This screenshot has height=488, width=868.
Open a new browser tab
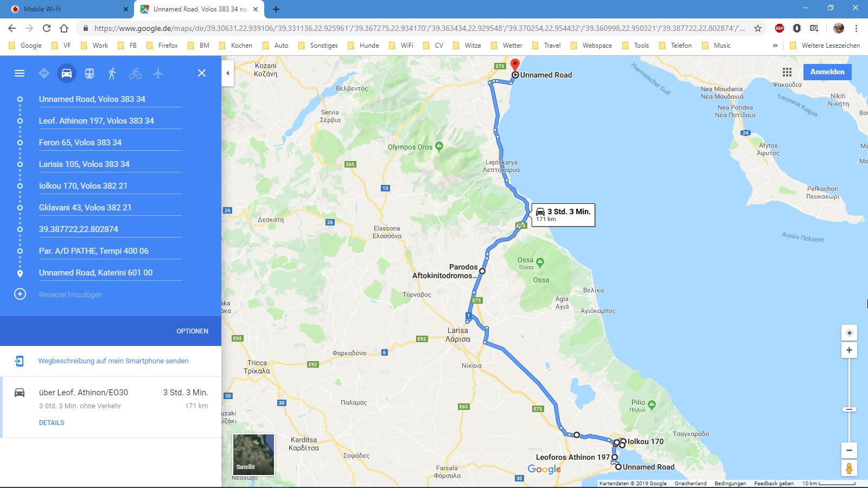click(x=276, y=9)
